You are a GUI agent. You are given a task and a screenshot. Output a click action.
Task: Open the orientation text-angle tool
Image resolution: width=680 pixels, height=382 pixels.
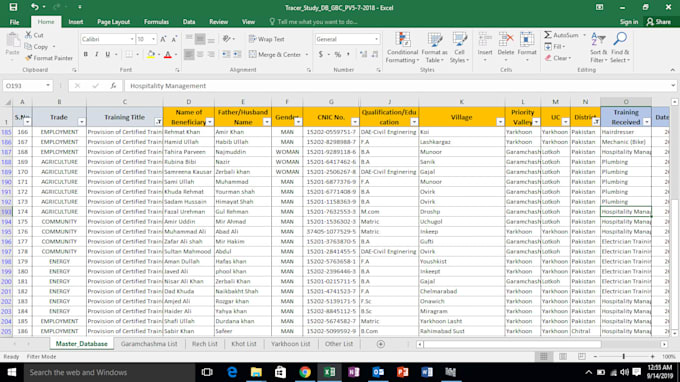pyautogui.click(x=226, y=39)
